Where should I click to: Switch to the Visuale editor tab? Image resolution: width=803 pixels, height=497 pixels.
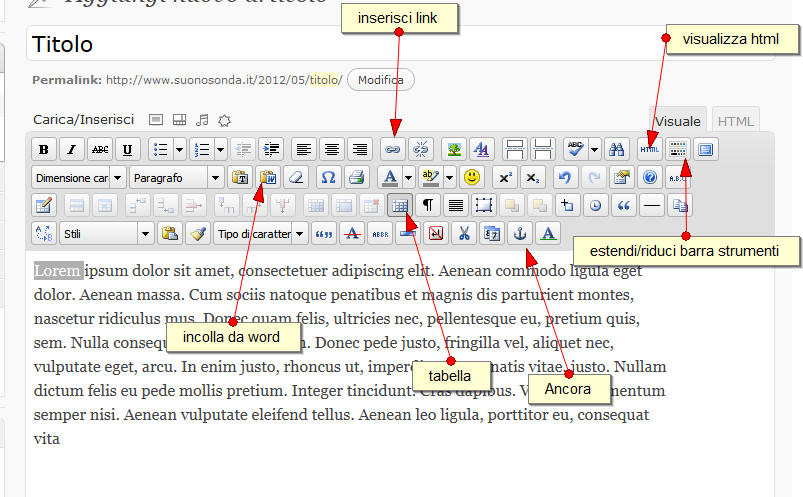[678, 121]
